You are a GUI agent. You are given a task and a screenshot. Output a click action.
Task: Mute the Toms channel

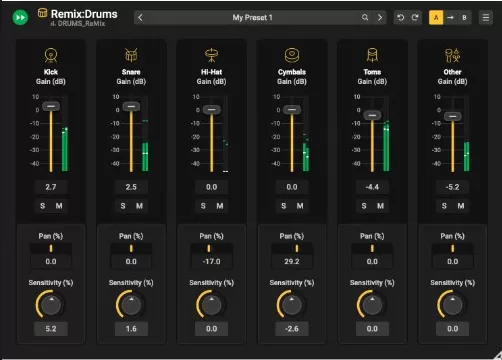coord(380,206)
